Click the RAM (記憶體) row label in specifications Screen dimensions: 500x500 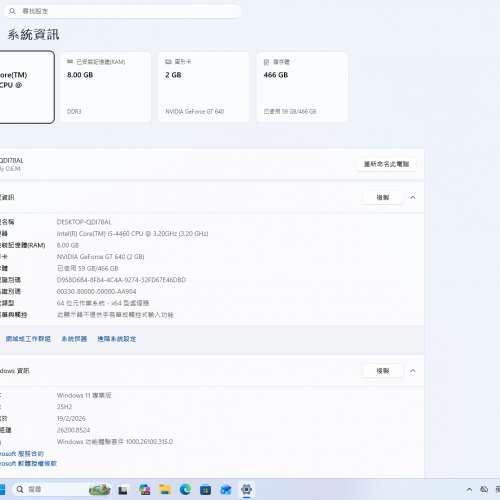click(23, 245)
